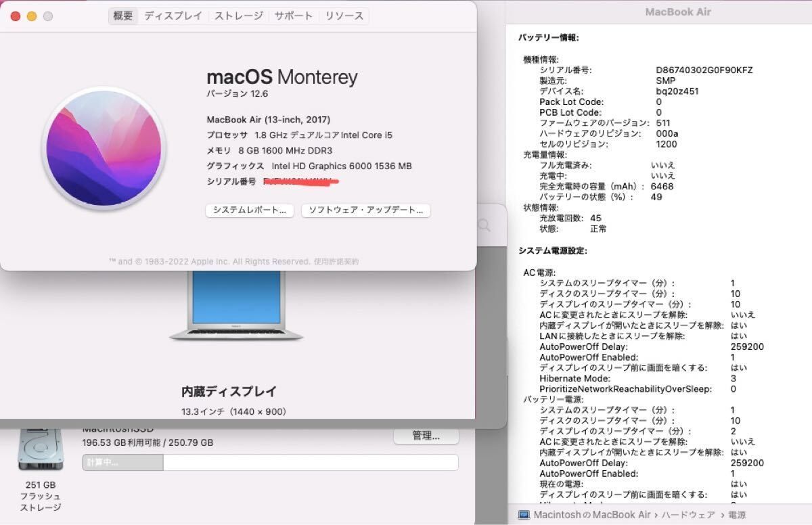Click device name value bq20z451
The height and width of the screenshot is (525, 812).
point(677,91)
